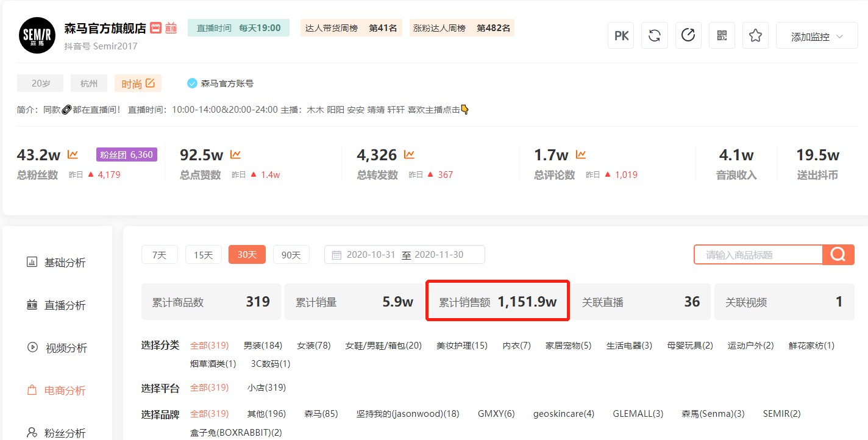
Task: Select brand filter GLEMALL(3)
Action: (x=638, y=414)
